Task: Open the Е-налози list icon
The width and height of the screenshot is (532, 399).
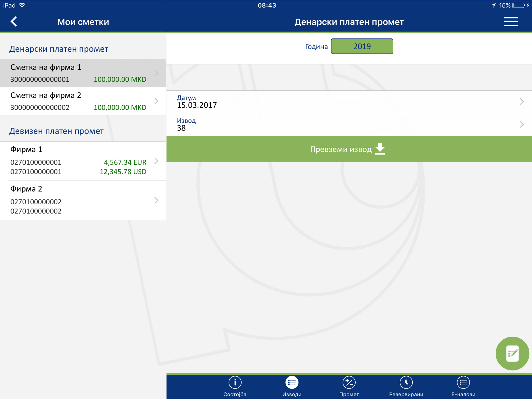Action: click(463, 382)
